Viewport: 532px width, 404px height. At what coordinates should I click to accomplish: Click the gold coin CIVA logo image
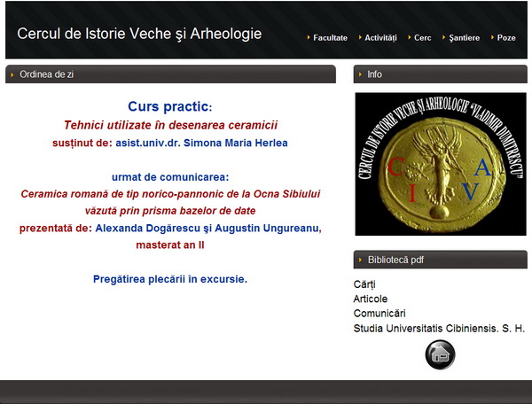pos(441,164)
